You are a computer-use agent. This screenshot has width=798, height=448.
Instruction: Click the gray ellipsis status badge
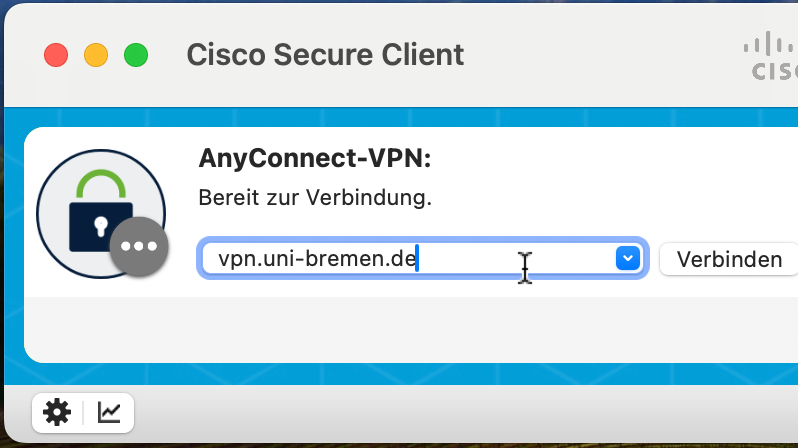[139, 246]
